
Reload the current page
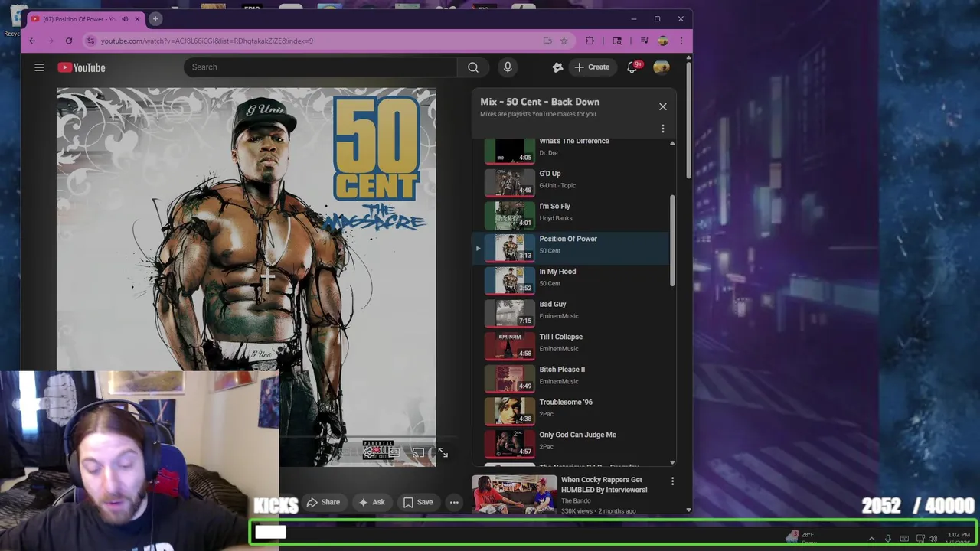[69, 41]
